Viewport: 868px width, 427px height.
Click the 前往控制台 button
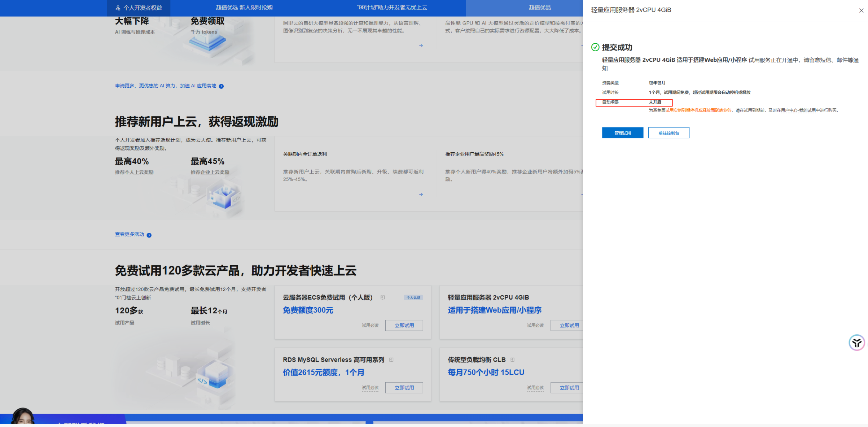pos(668,133)
